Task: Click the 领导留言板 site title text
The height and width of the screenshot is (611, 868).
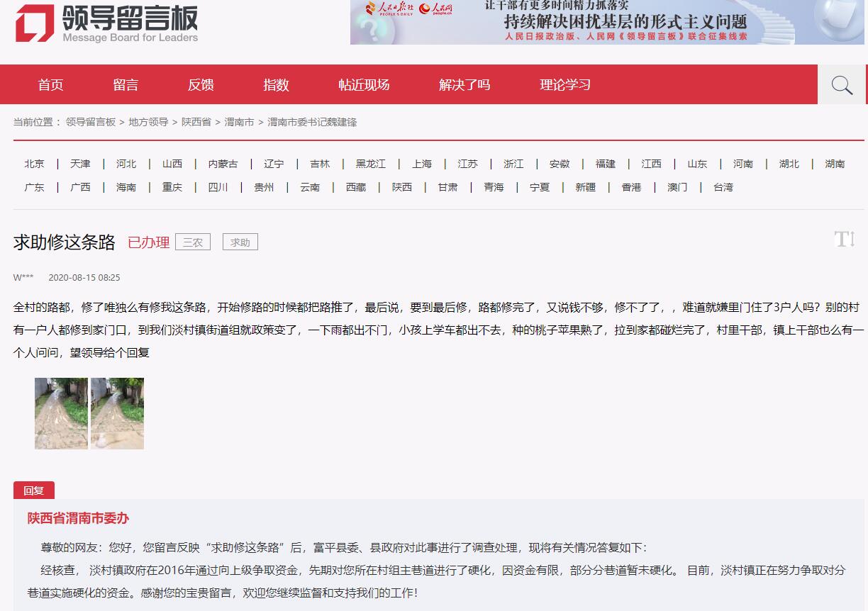Action: (130, 17)
